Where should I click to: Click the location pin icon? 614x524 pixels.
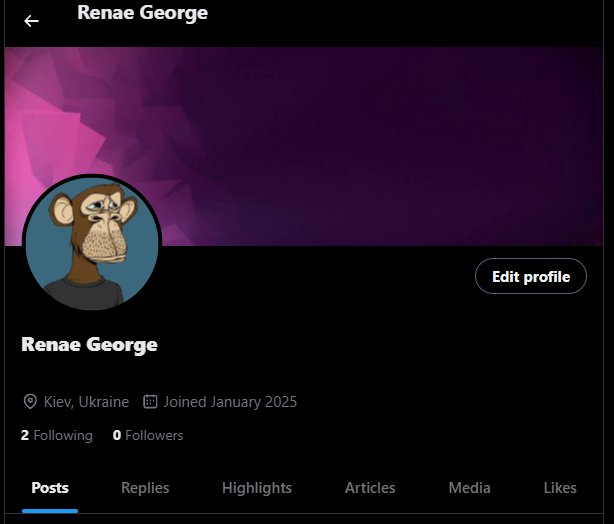click(30, 402)
